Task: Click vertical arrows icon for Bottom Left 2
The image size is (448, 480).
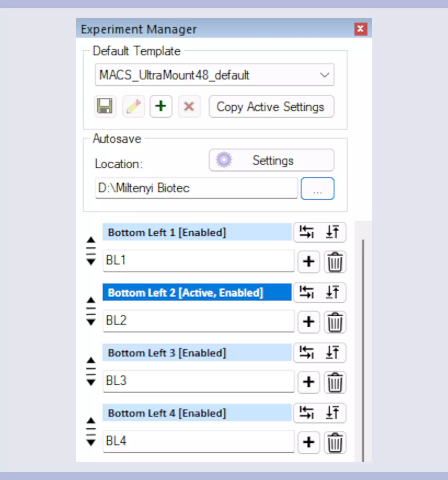Action: (333, 292)
